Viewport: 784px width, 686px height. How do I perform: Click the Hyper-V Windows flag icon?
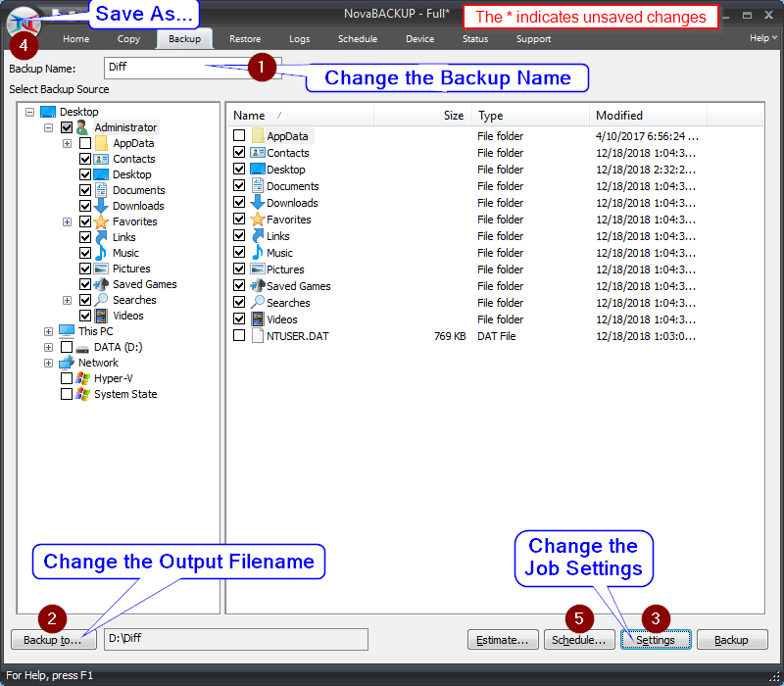tap(82, 378)
